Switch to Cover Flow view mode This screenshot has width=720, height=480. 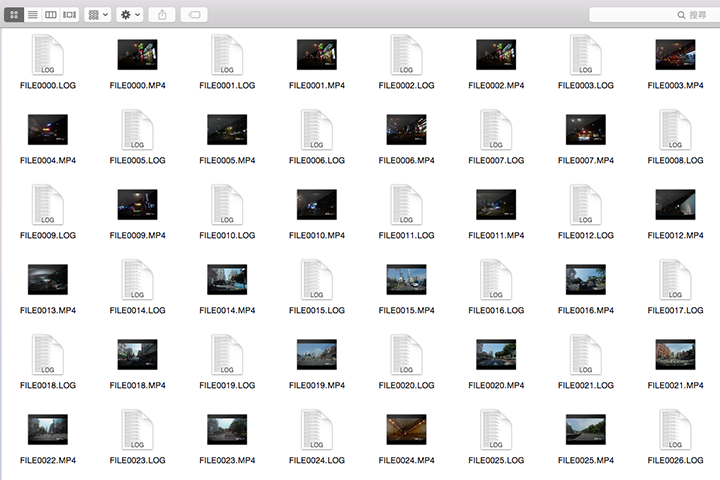pyautogui.click(x=69, y=15)
